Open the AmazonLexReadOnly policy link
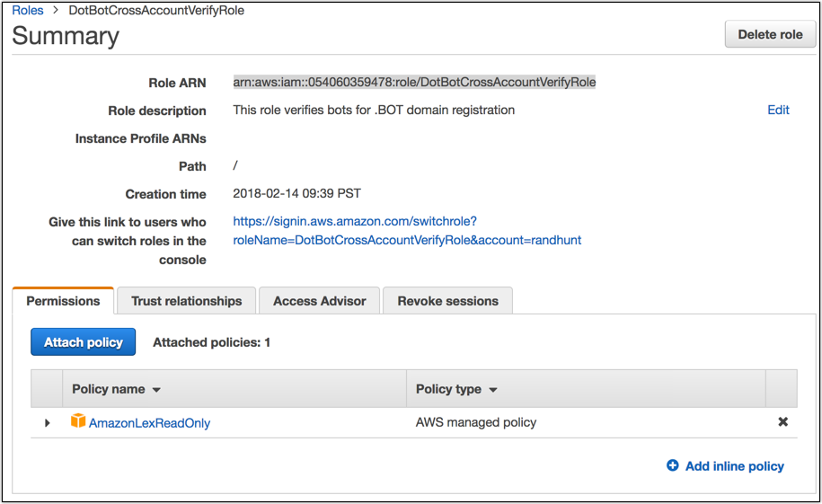The image size is (822, 504). point(149,423)
